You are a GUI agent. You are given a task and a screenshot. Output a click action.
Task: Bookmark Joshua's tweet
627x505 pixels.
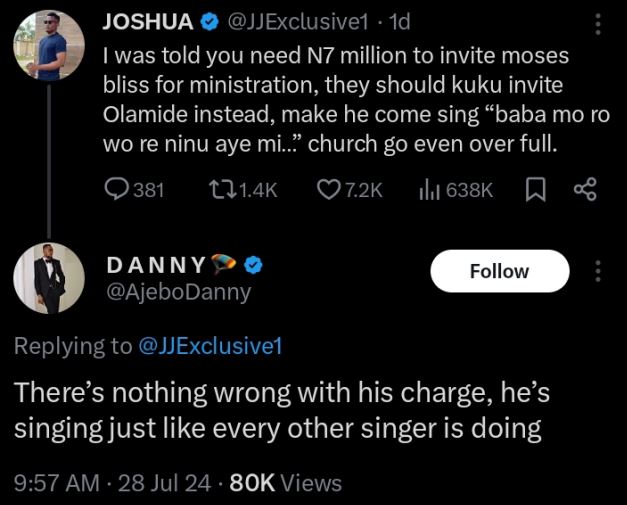(x=532, y=189)
